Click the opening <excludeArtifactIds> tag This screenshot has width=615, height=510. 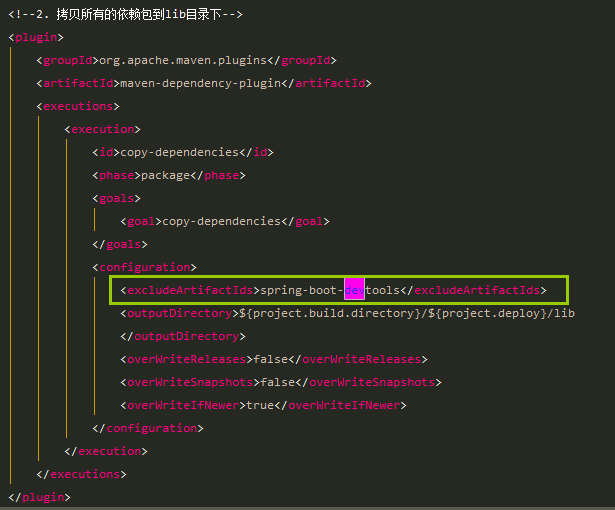click(190, 290)
